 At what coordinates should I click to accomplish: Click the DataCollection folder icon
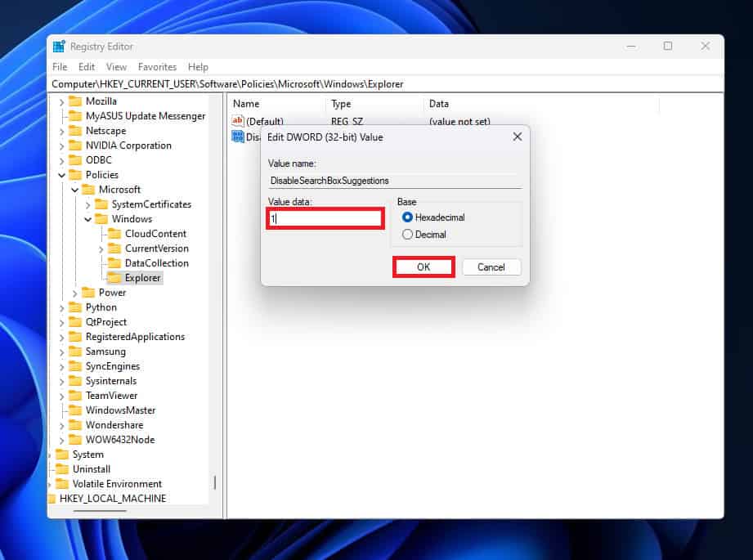114,263
